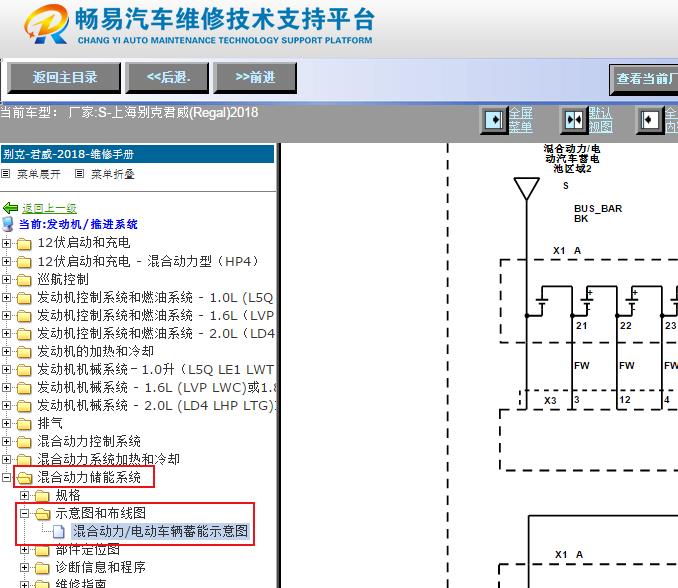Click the open folder icon of 示意图和布线图
This screenshot has width=678, height=588.
(x=43, y=514)
